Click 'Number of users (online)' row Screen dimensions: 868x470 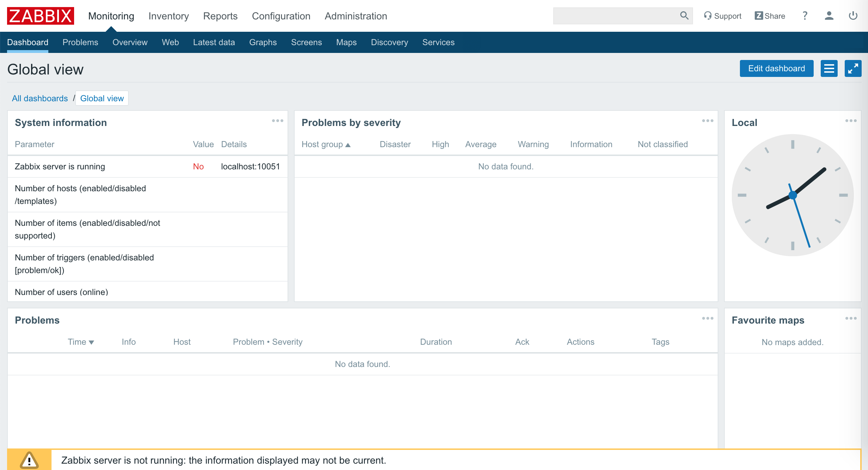pos(147,292)
